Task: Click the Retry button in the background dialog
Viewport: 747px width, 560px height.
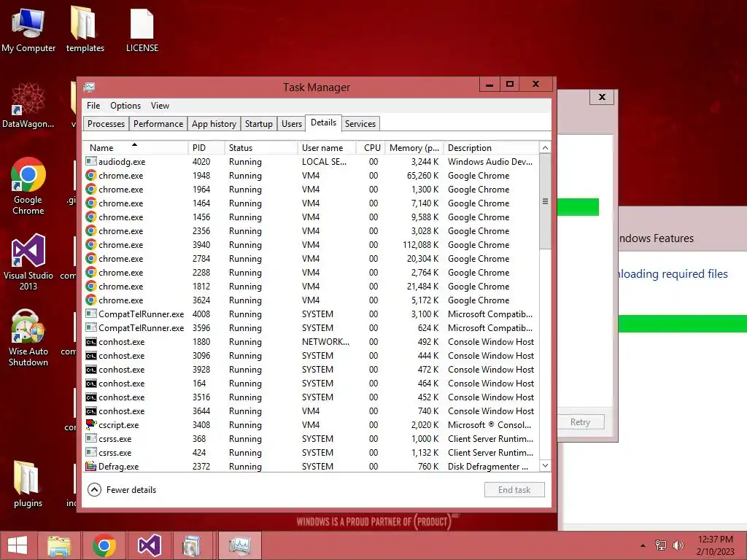Action: (580, 422)
